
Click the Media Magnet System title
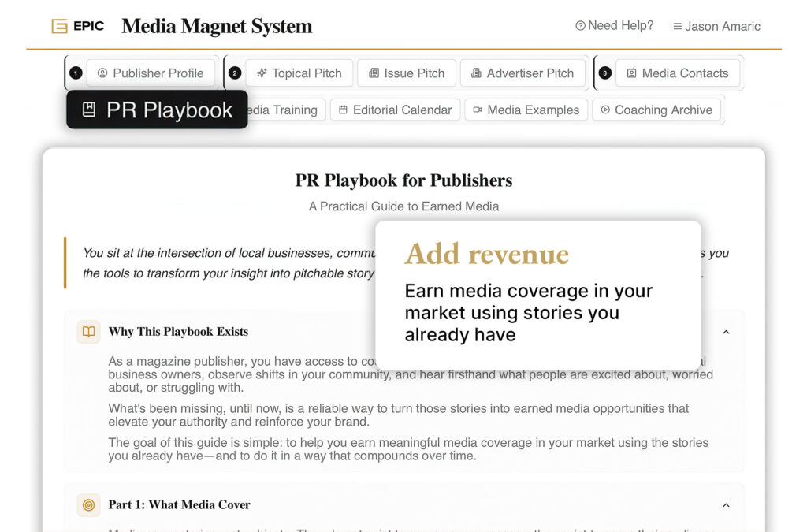[217, 26]
